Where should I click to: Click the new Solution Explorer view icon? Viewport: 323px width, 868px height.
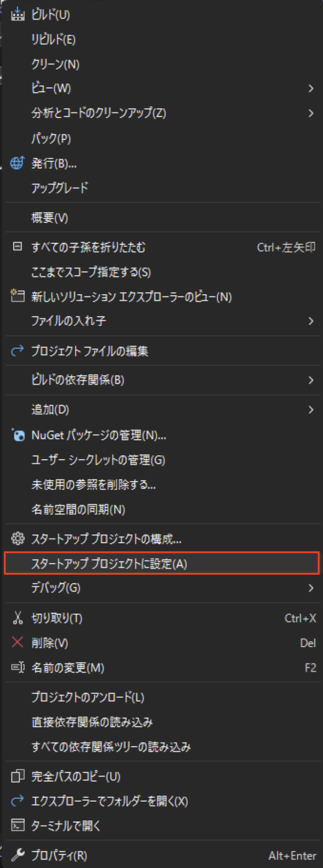click(x=18, y=296)
